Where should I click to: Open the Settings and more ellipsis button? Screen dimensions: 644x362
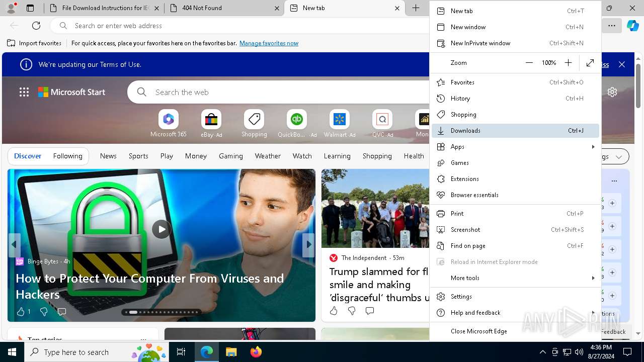coord(611,26)
